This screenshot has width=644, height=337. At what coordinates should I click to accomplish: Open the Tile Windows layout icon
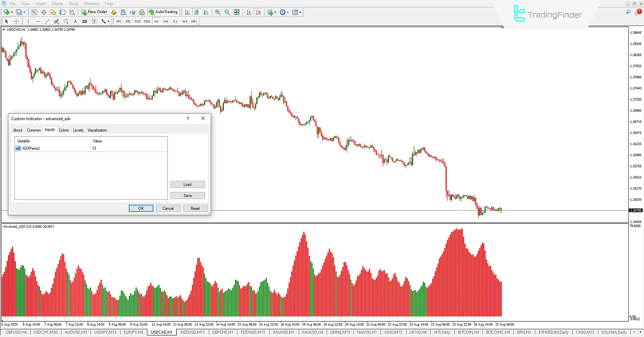[237, 12]
